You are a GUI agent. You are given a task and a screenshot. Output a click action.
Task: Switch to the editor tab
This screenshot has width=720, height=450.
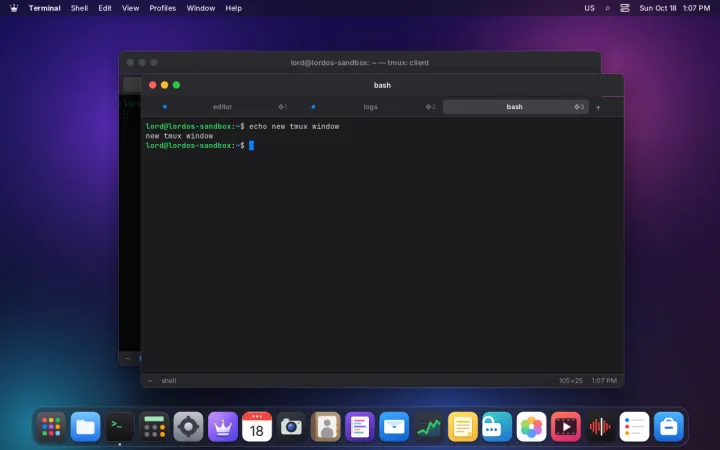click(222, 107)
